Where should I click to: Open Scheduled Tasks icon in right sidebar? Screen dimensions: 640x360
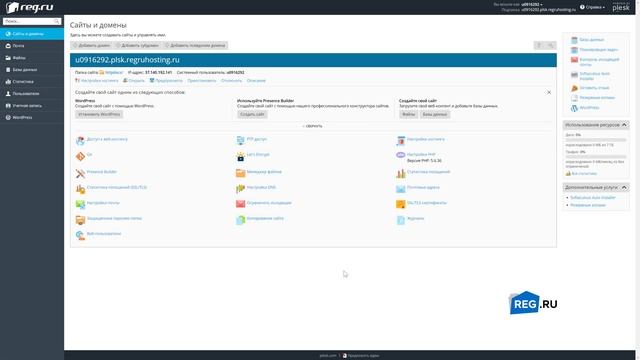click(x=574, y=50)
